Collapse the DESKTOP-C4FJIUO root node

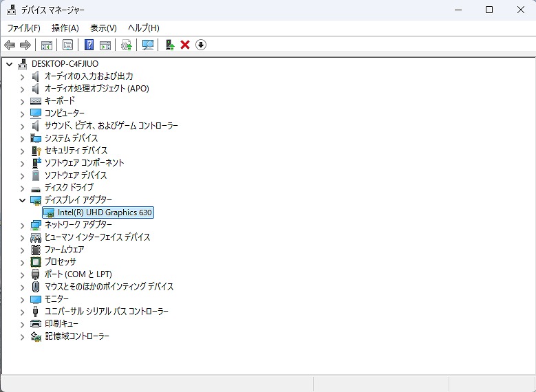[9, 64]
